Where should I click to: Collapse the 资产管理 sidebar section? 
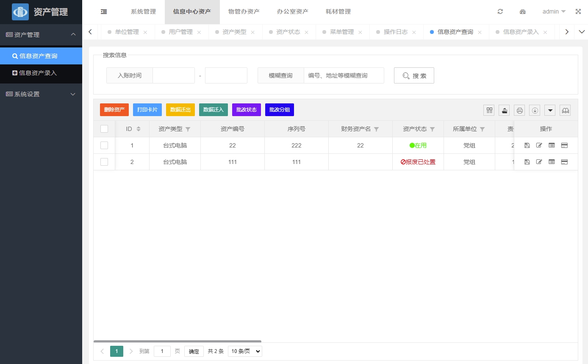pos(41,34)
